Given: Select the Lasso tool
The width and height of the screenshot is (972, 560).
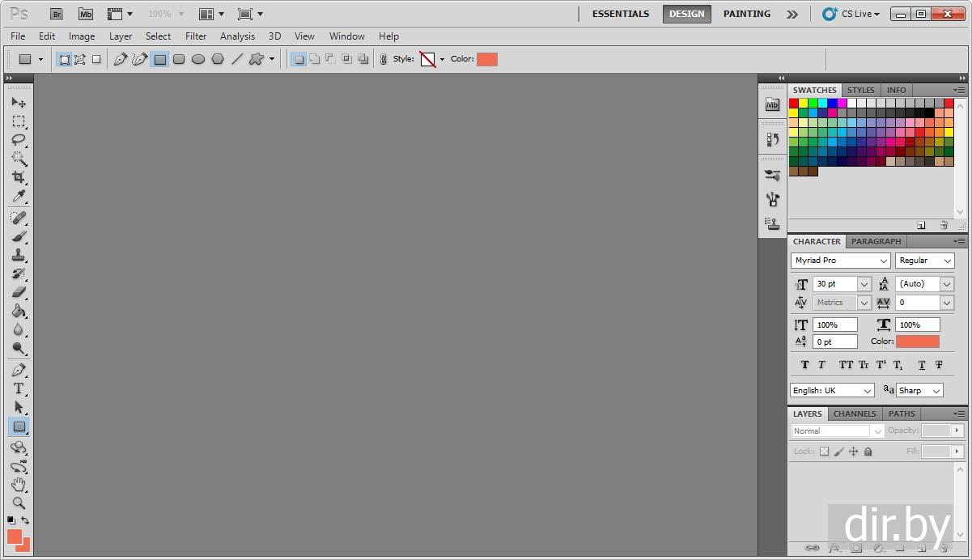Looking at the screenshot, I should [x=19, y=140].
